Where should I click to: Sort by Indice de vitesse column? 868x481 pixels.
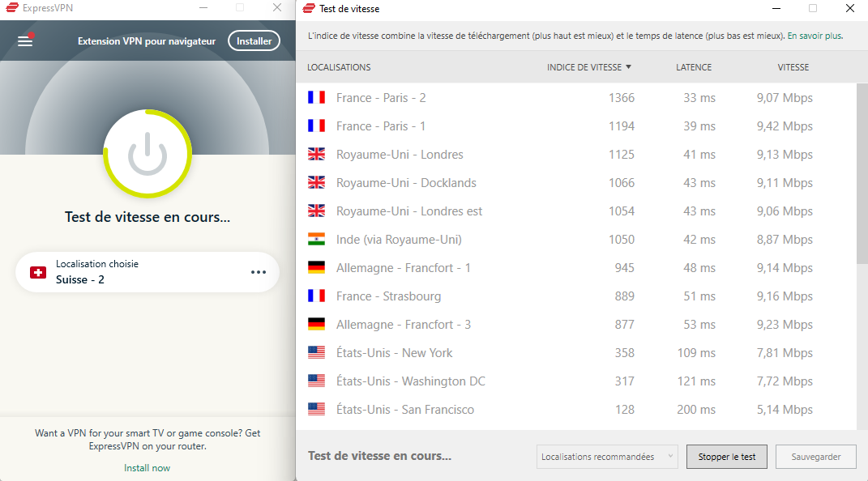click(589, 67)
